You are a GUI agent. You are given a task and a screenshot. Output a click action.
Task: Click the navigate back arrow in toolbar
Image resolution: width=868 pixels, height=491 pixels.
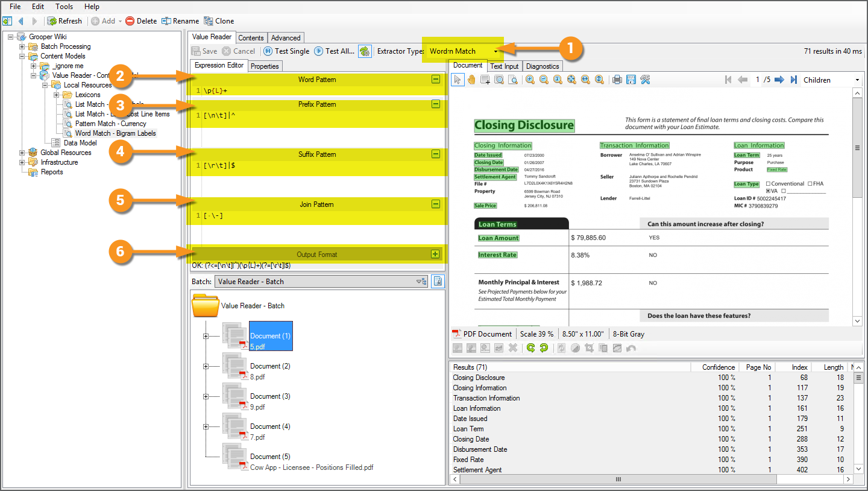pos(21,21)
